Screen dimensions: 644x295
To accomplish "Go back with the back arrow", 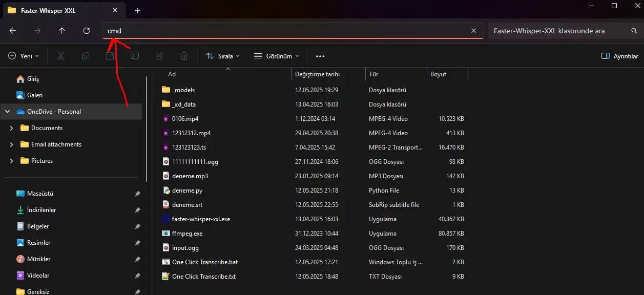I will click(13, 31).
